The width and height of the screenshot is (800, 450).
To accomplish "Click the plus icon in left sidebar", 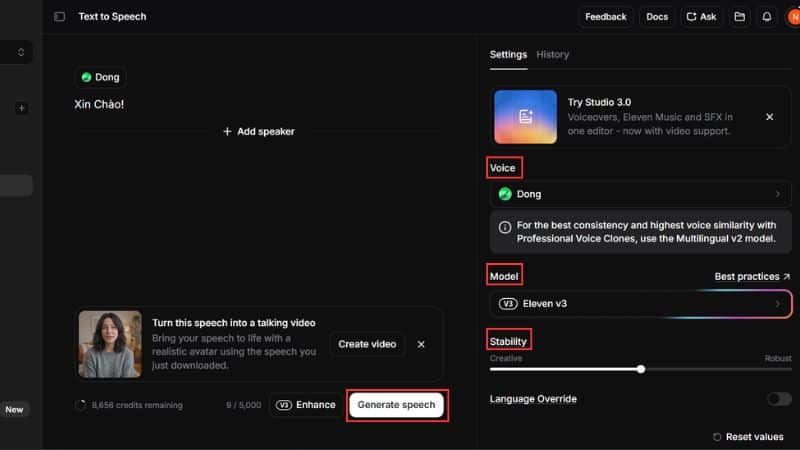I will [x=22, y=108].
